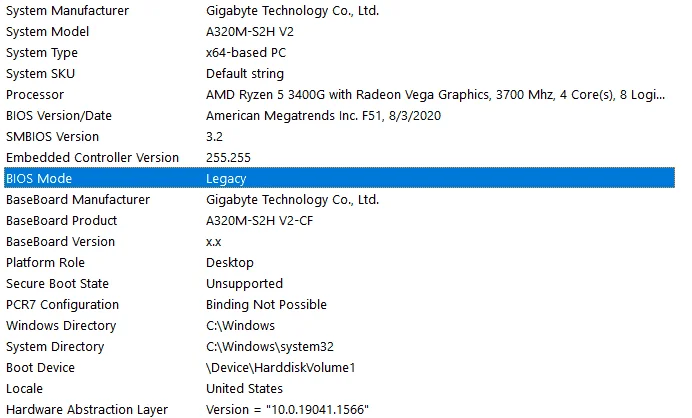Select the System Directory row
The image size is (692, 418).
339,346
